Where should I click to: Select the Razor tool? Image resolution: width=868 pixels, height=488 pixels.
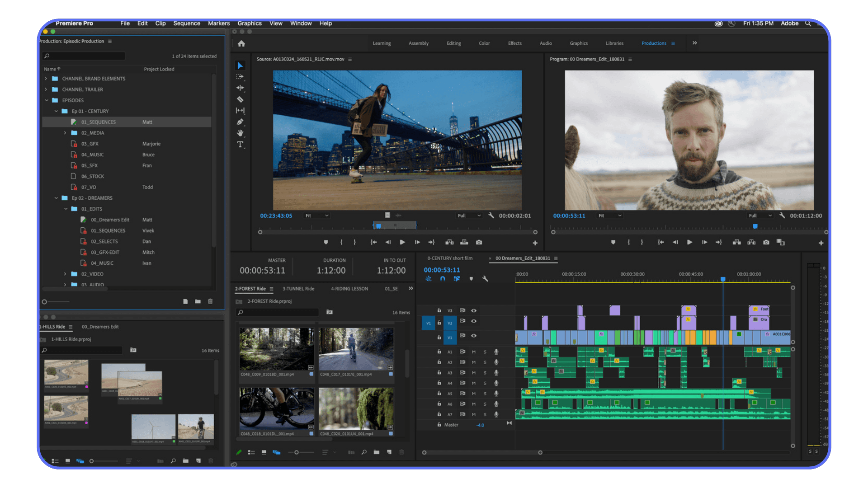(x=241, y=99)
